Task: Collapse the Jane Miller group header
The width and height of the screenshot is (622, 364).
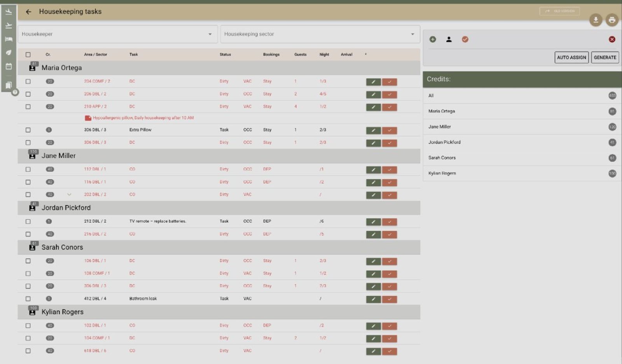Action: click(x=219, y=156)
